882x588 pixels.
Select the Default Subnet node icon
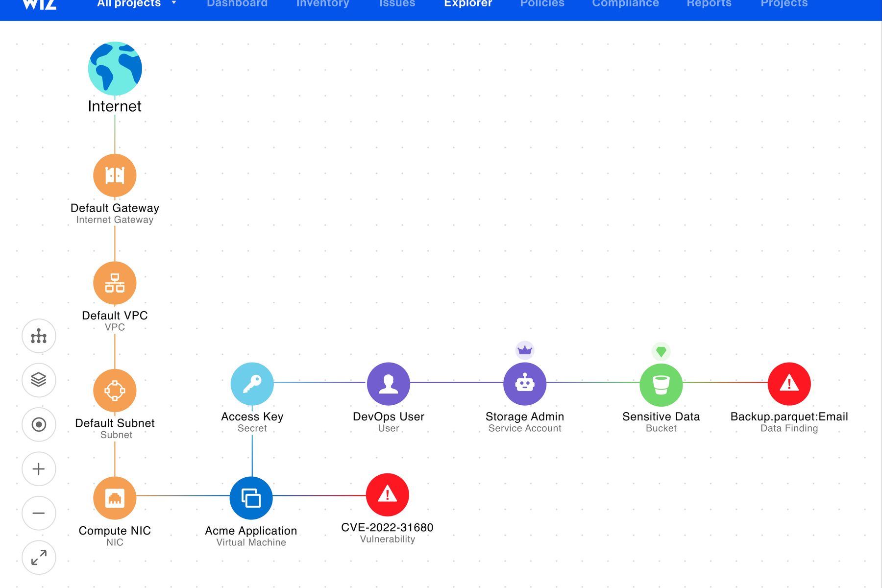point(115,391)
